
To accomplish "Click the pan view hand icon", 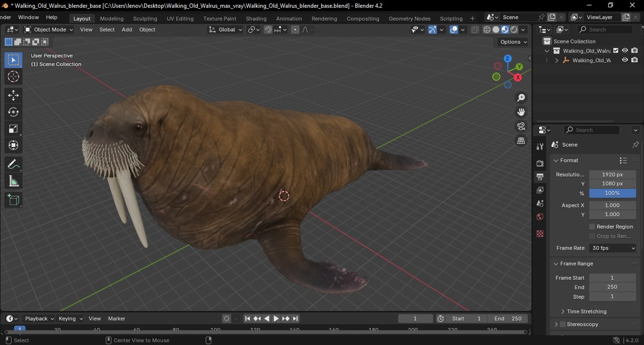I will 521,112.
